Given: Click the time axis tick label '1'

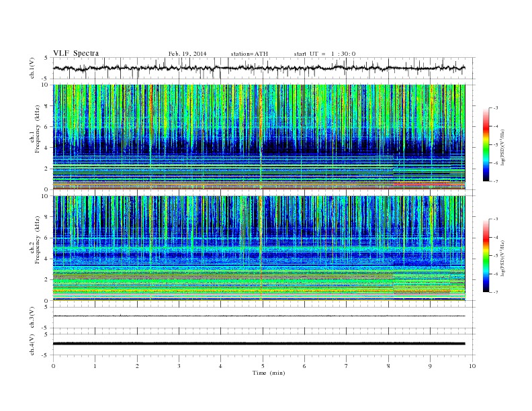Looking at the screenshot, I should click(95, 366).
